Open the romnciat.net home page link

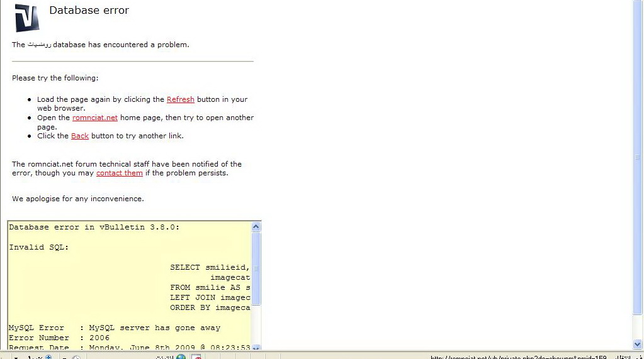click(x=95, y=118)
